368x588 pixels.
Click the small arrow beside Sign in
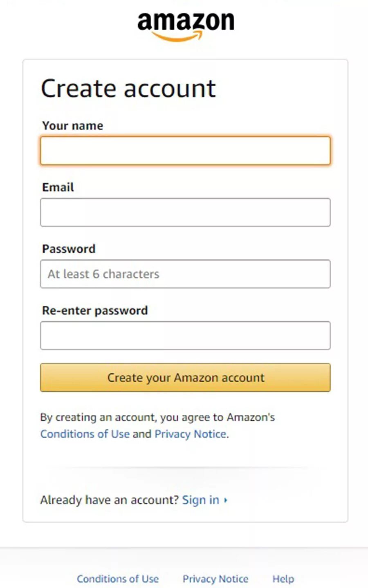coord(226,500)
